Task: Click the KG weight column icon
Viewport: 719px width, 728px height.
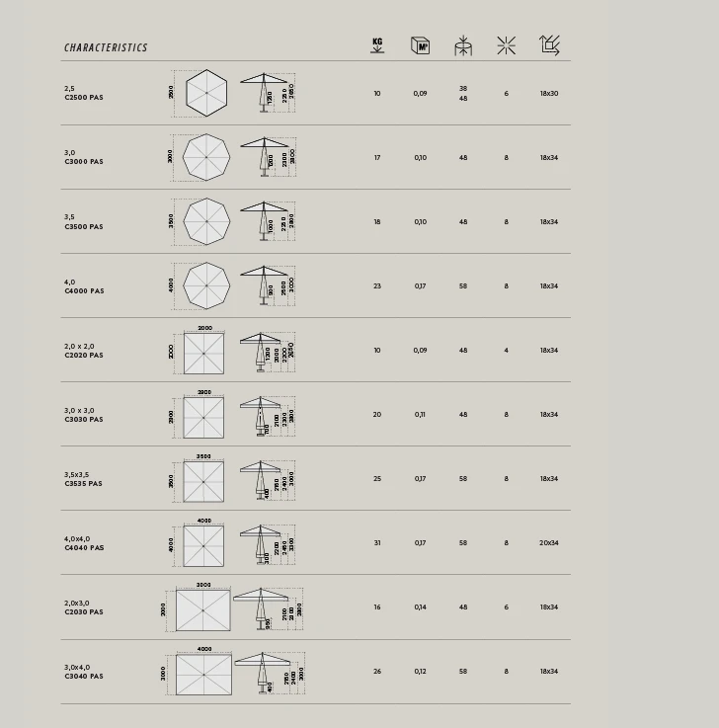Action: click(377, 45)
